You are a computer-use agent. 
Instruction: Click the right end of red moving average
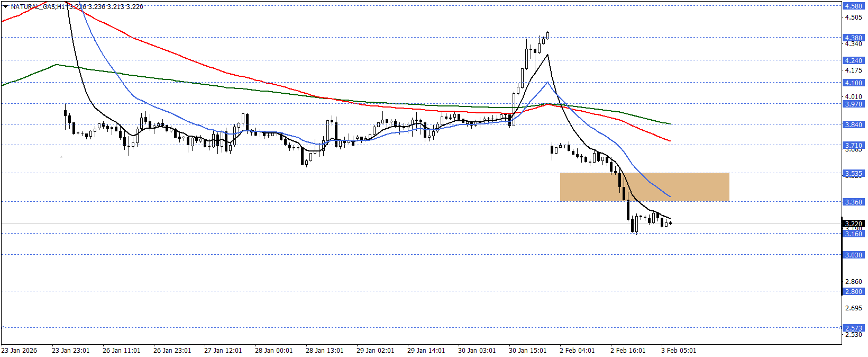(x=670, y=141)
